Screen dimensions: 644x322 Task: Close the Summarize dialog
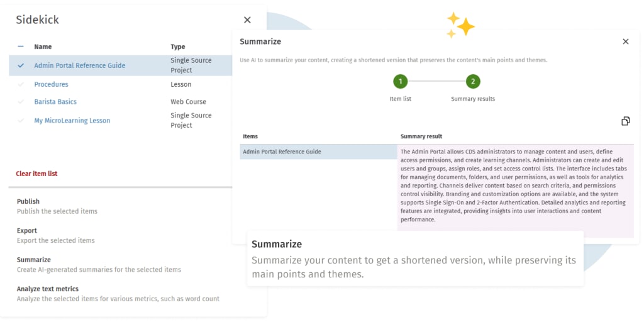point(625,42)
